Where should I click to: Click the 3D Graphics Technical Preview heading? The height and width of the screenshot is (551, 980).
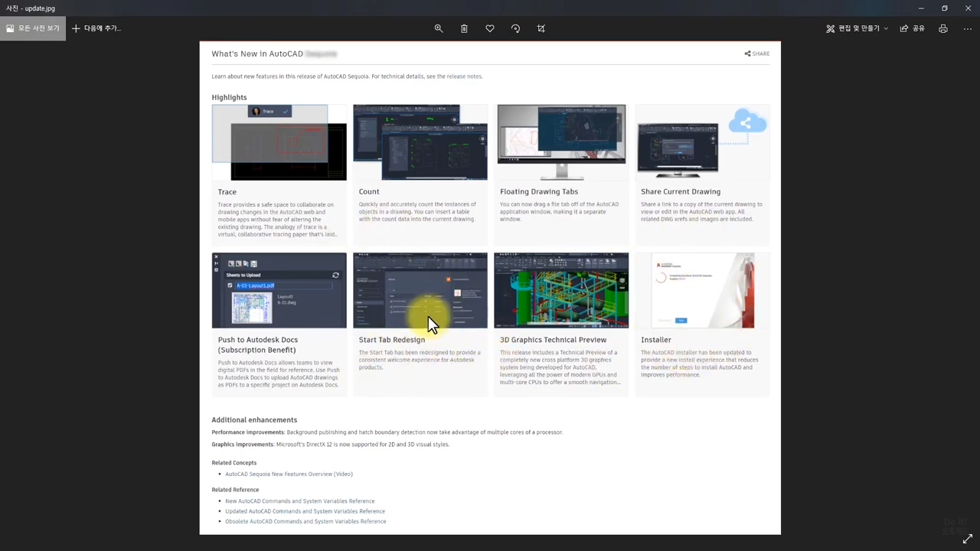click(x=553, y=340)
